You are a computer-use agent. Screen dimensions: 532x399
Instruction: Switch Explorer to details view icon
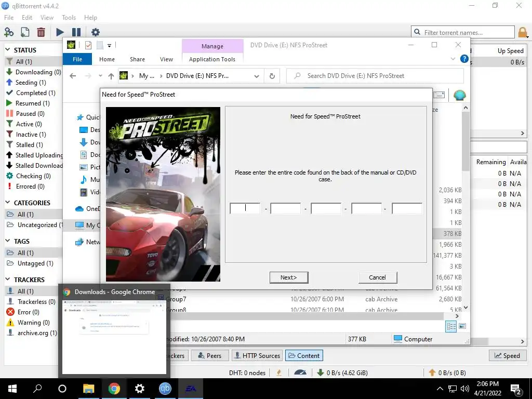tap(451, 326)
